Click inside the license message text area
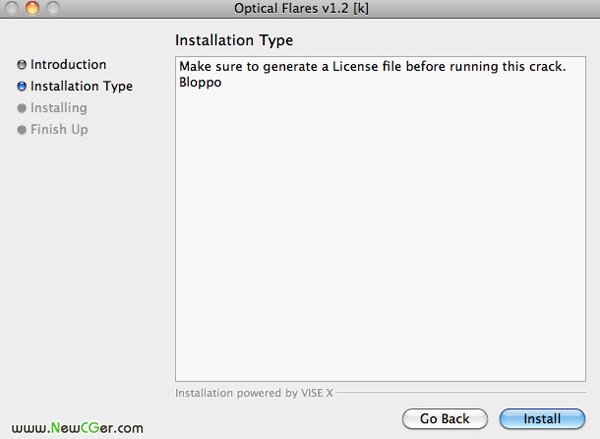Viewport: 600px width, 439px height. pos(380,219)
